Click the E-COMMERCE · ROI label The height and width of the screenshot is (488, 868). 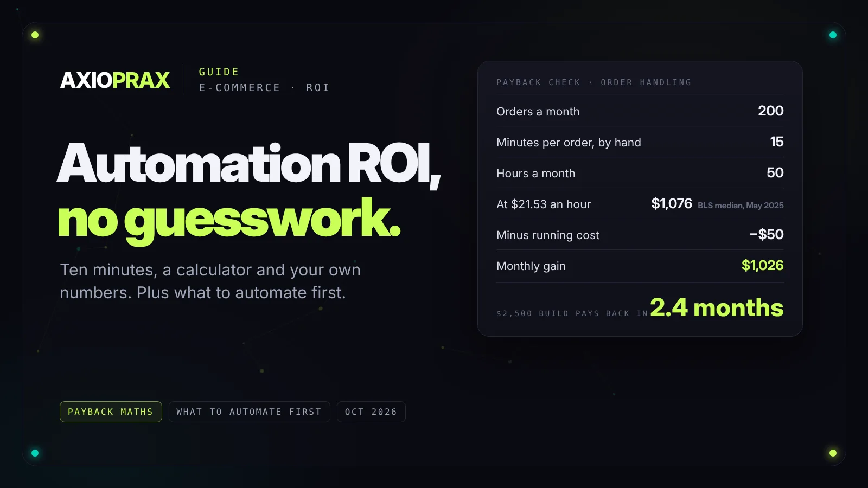(264, 88)
